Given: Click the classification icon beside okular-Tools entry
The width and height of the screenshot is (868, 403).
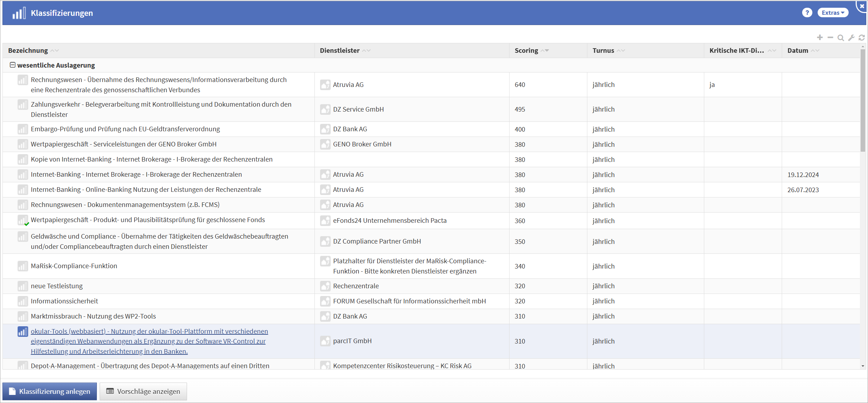Looking at the screenshot, I should (x=23, y=332).
